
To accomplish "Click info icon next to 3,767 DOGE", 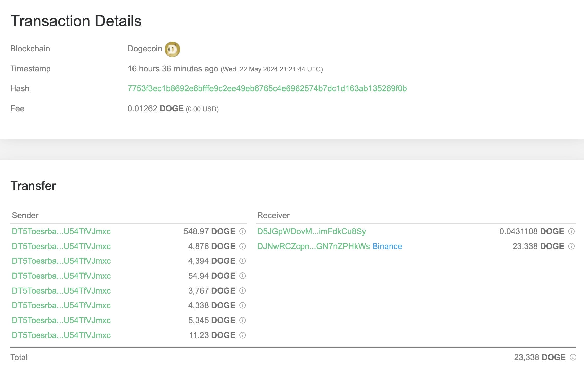I will pyautogui.click(x=242, y=291).
